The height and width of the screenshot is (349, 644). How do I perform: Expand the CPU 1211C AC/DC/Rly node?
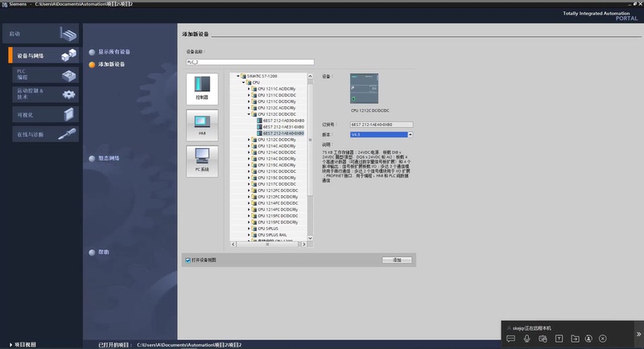pyautogui.click(x=249, y=88)
